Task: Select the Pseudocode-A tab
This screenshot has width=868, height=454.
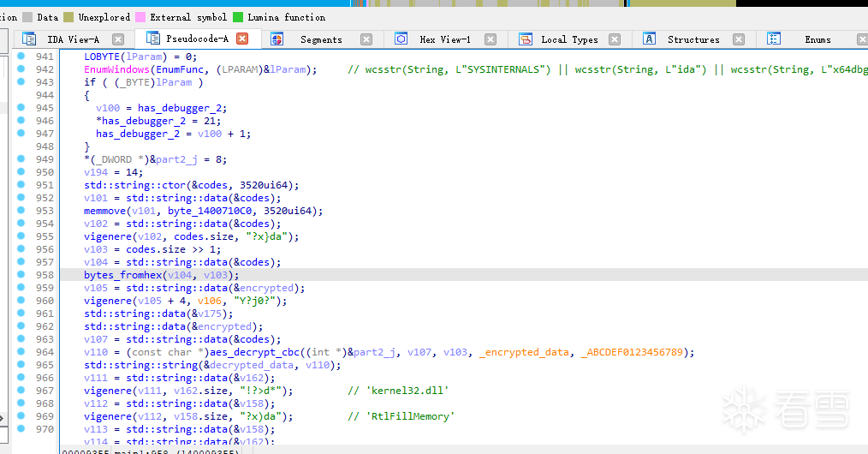Action: (x=197, y=39)
